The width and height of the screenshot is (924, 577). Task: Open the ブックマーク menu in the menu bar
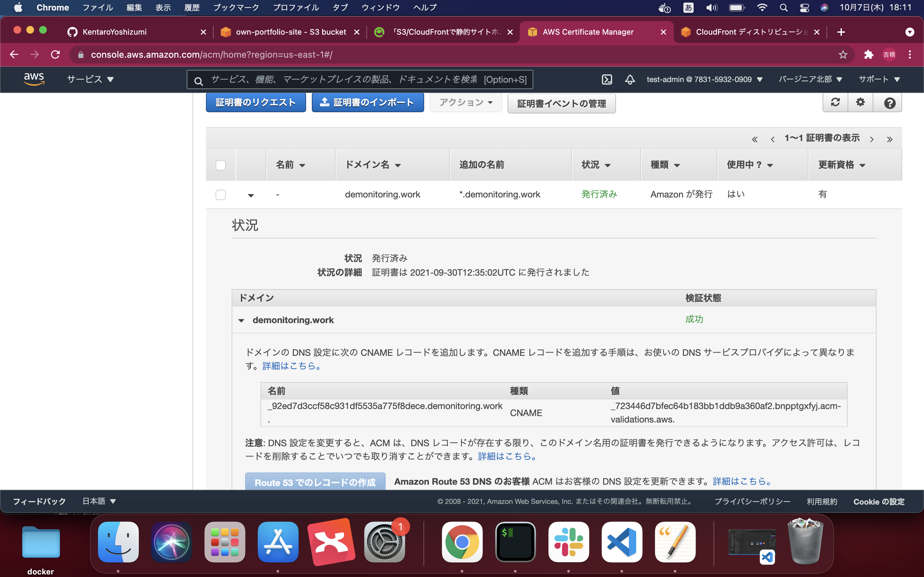click(x=236, y=7)
